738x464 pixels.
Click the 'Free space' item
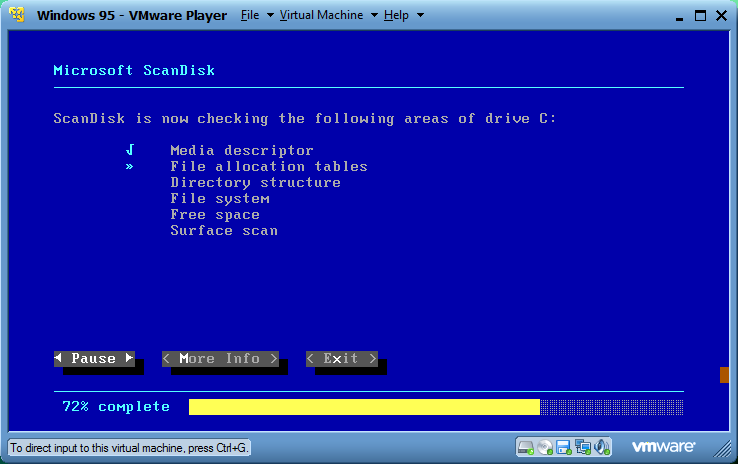pos(215,215)
